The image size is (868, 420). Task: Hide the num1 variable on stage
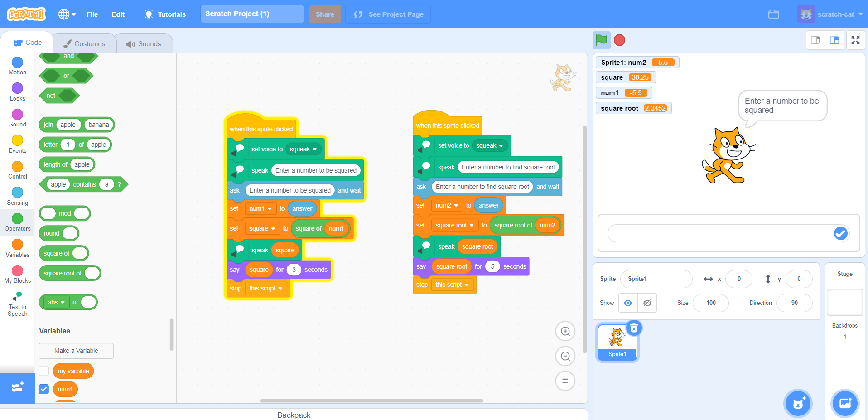tap(44, 389)
